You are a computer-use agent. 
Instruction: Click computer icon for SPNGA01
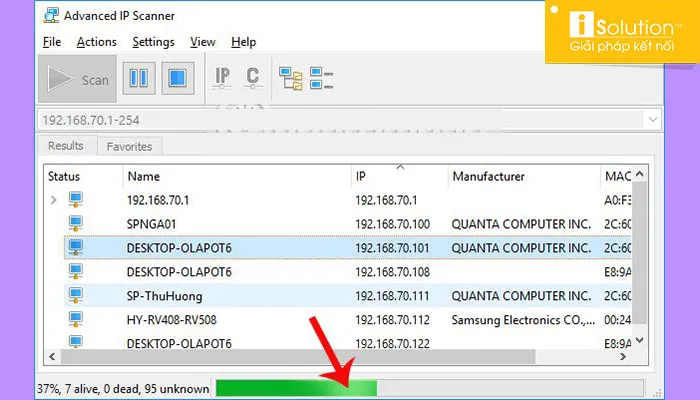click(75, 224)
